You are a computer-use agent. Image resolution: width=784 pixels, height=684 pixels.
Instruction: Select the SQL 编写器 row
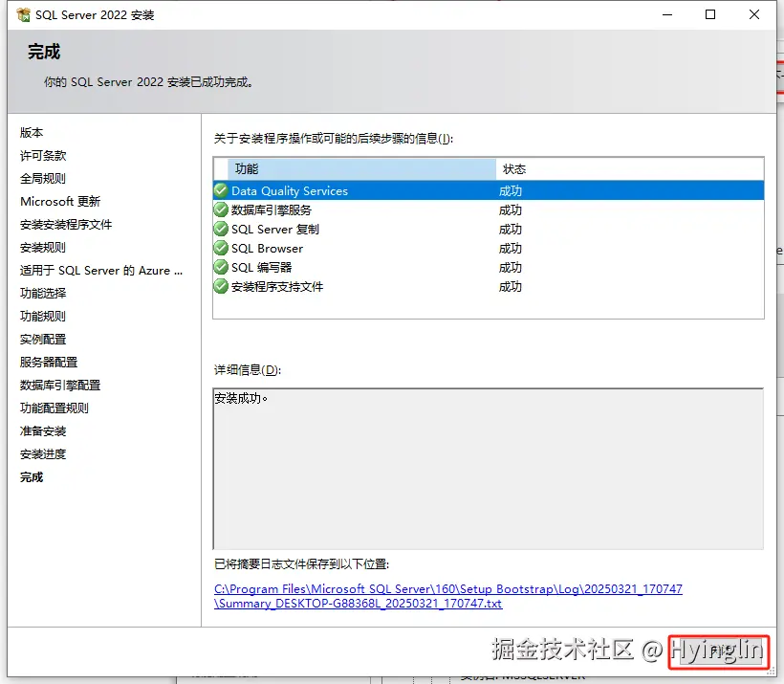[489, 267]
